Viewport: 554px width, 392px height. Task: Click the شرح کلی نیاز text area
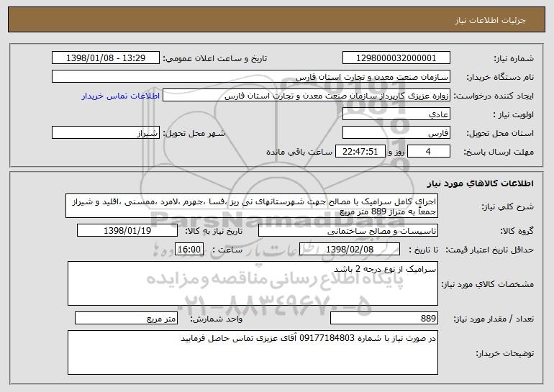252,206
